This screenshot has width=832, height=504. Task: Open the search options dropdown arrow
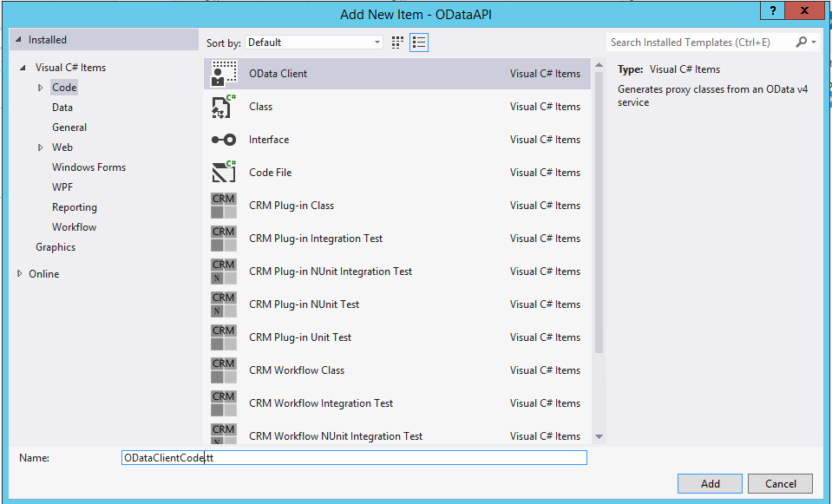814,42
